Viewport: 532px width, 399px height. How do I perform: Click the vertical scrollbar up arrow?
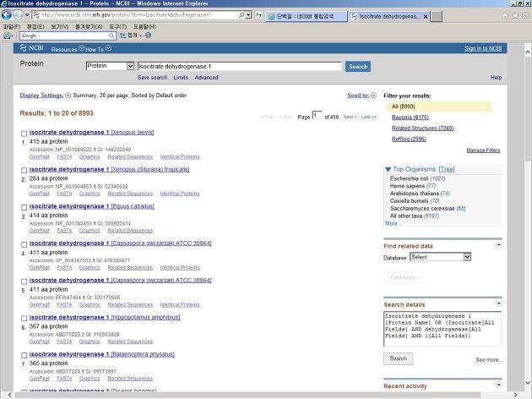[528, 52]
